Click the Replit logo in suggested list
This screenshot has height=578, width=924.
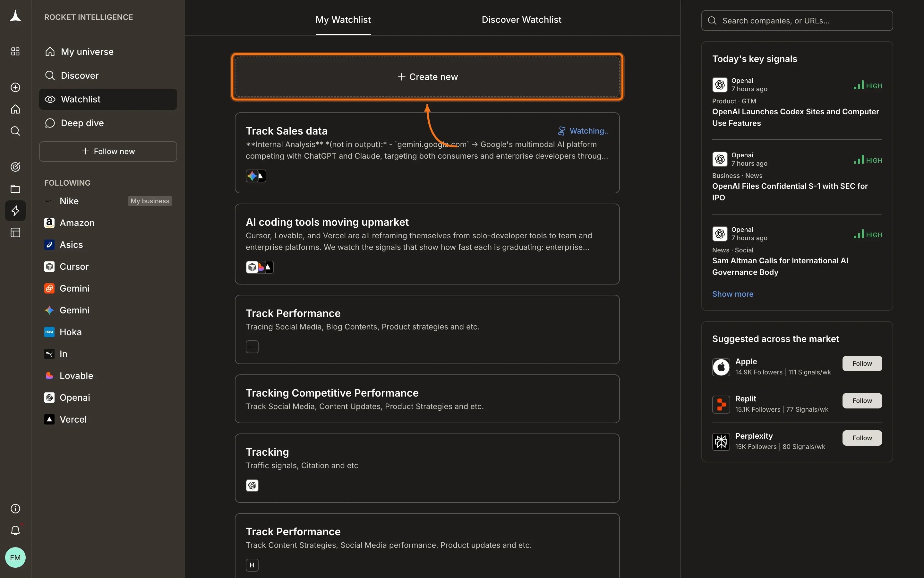tap(721, 405)
